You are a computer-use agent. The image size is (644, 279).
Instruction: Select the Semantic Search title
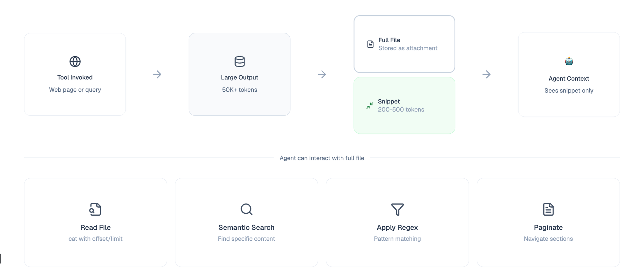(246, 228)
